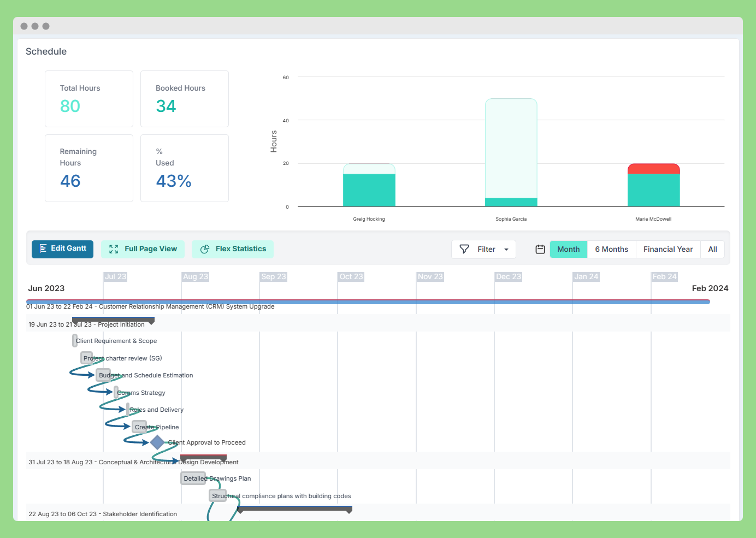Click the Jul 23 timeline marker
The width and height of the screenshot is (756, 538).
coord(115,276)
